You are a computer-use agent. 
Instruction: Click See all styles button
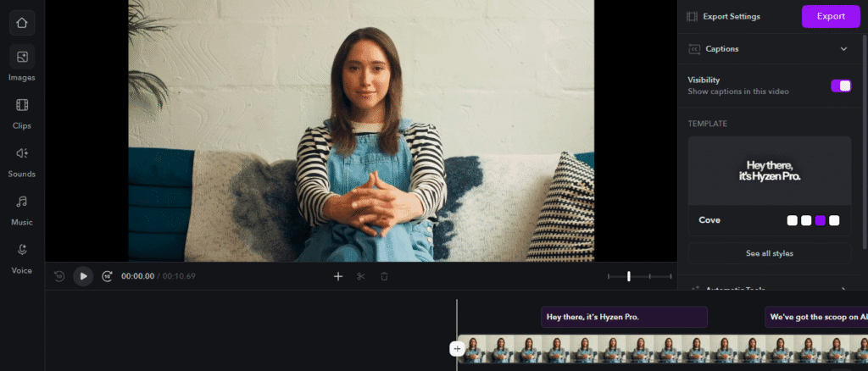pyautogui.click(x=770, y=253)
